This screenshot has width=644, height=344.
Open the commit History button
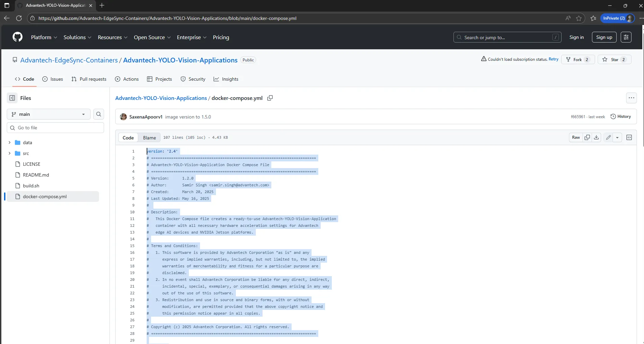point(621,116)
